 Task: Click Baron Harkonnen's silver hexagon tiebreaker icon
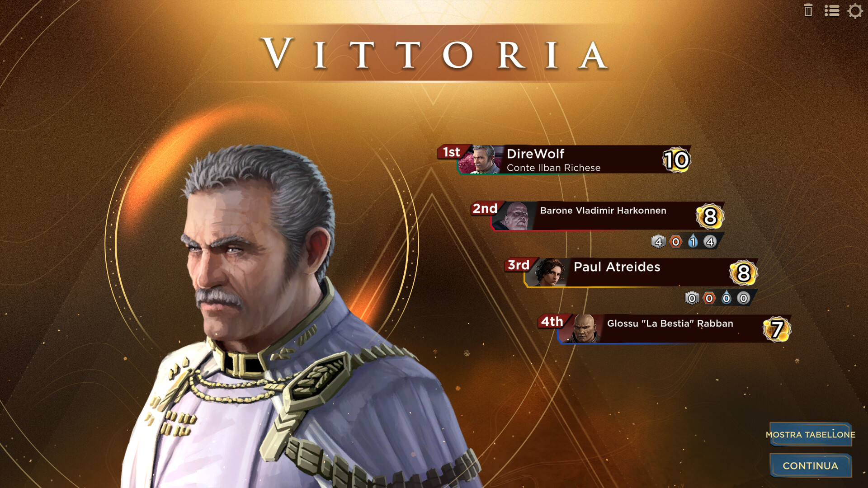(x=658, y=242)
